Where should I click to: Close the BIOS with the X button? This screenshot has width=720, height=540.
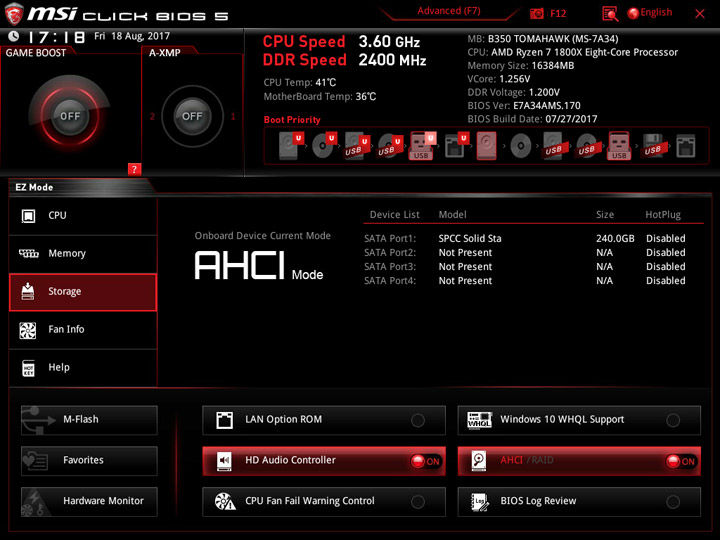coord(700,14)
